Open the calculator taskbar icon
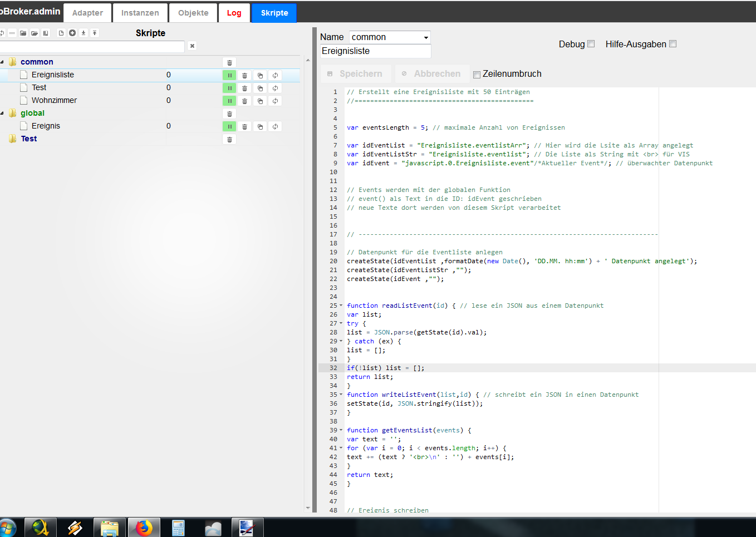This screenshot has width=756, height=537. pyautogui.click(x=178, y=528)
